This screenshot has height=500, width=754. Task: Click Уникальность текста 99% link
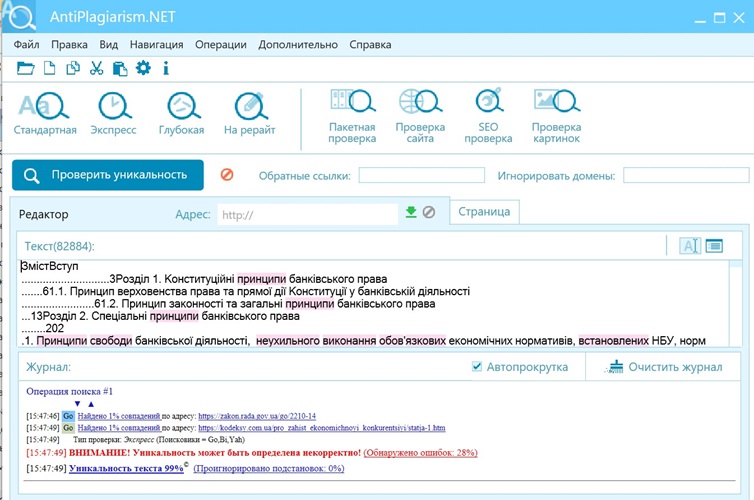126,468
